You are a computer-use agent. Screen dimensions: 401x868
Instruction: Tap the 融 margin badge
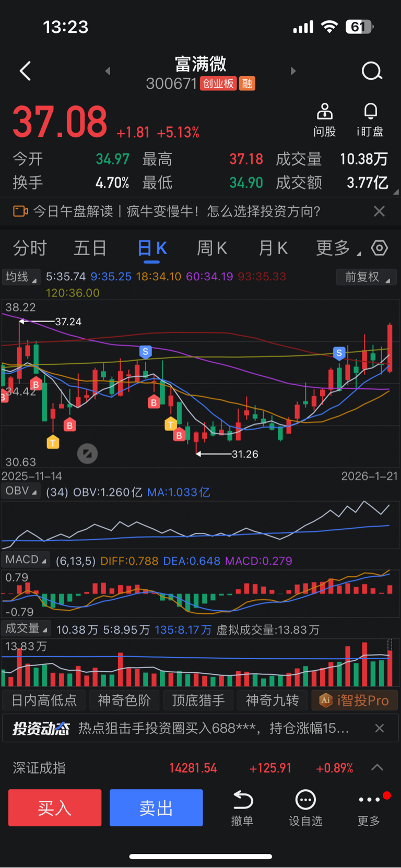[247, 84]
